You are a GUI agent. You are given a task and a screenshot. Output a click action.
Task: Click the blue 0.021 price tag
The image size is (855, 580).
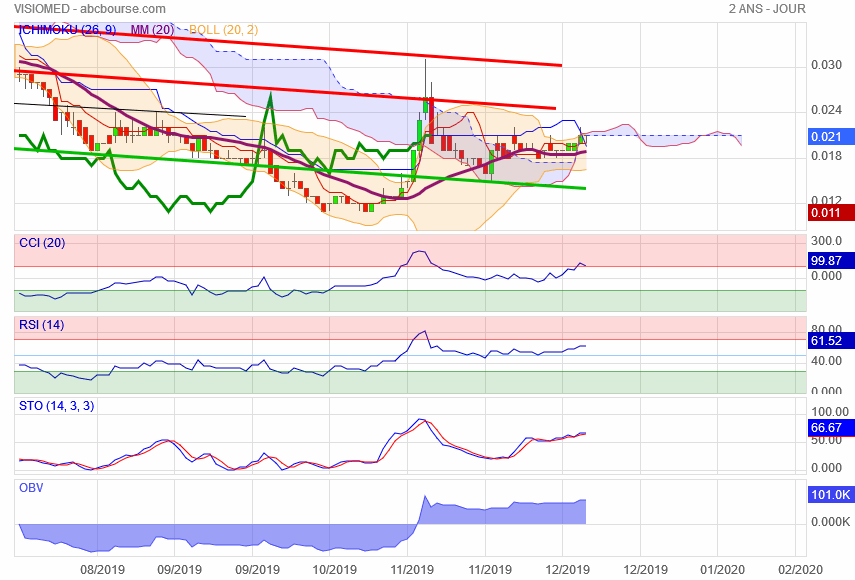pos(830,137)
